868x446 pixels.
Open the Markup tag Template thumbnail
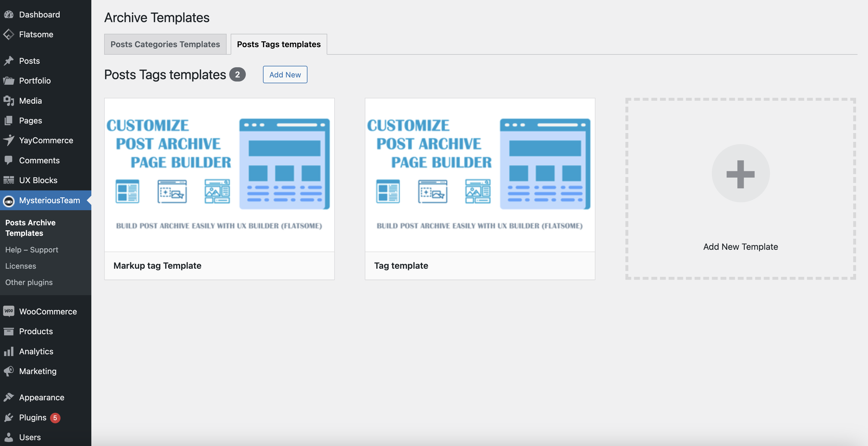(x=219, y=175)
